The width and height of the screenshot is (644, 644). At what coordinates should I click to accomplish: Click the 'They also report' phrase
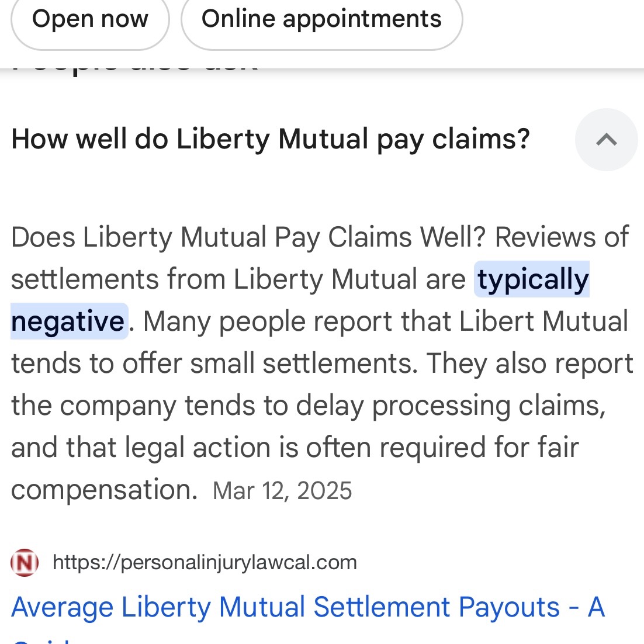click(529, 363)
